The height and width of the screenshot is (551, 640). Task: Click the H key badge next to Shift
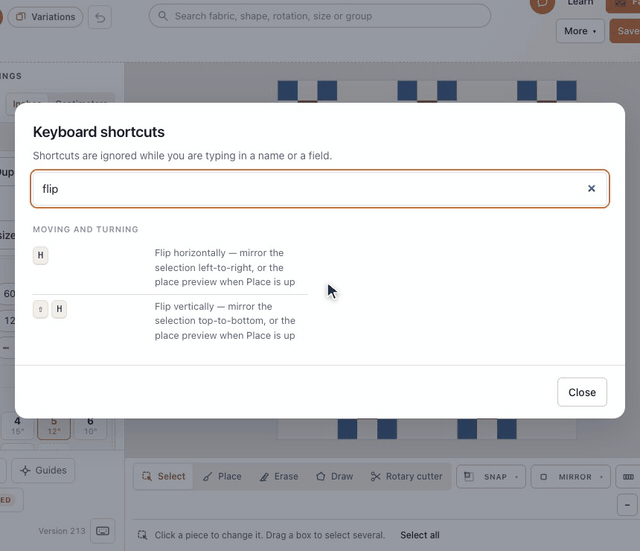pos(59,309)
